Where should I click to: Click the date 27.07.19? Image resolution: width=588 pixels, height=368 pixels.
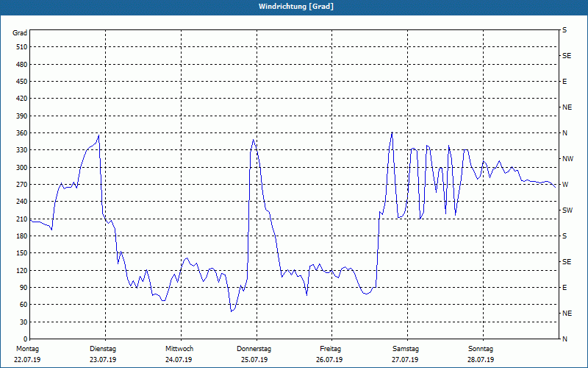coord(405,360)
